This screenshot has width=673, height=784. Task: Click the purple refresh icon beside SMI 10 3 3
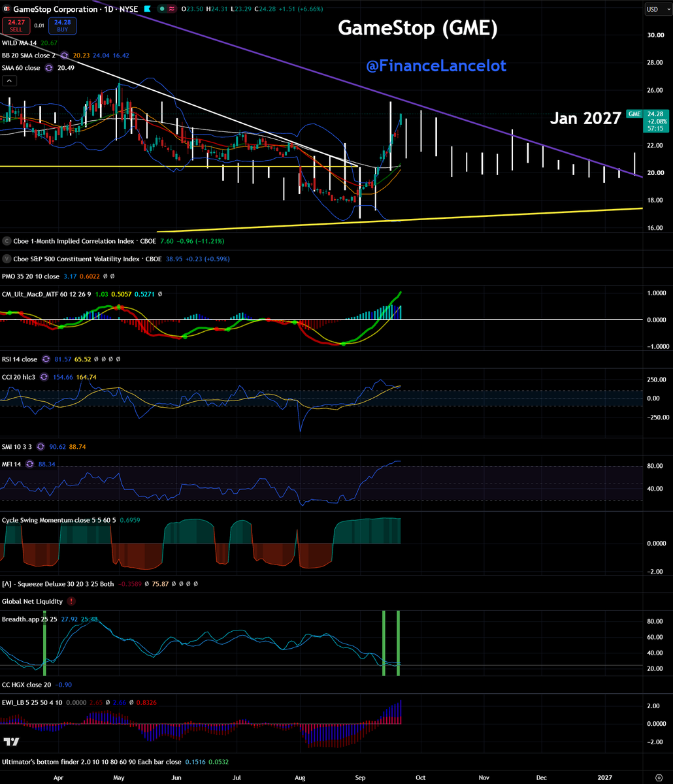click(41, 446)
